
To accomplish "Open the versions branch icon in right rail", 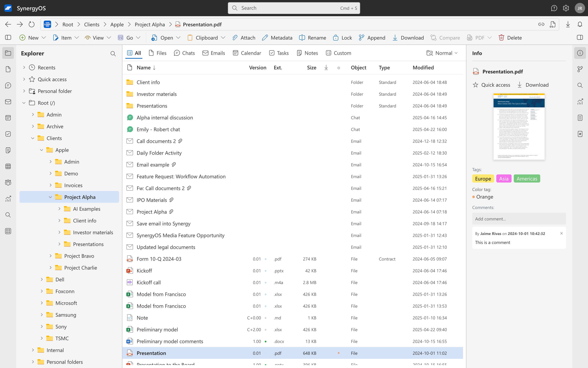I will 580,69.
